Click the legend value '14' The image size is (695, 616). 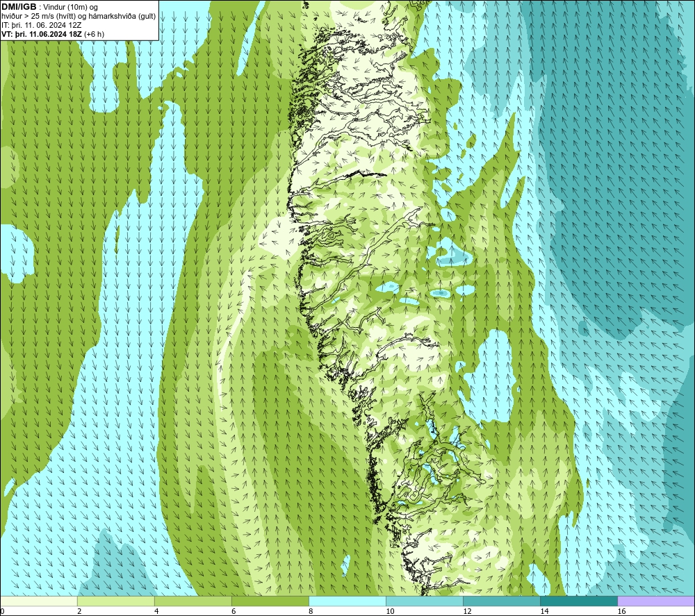tap(544, 611)
